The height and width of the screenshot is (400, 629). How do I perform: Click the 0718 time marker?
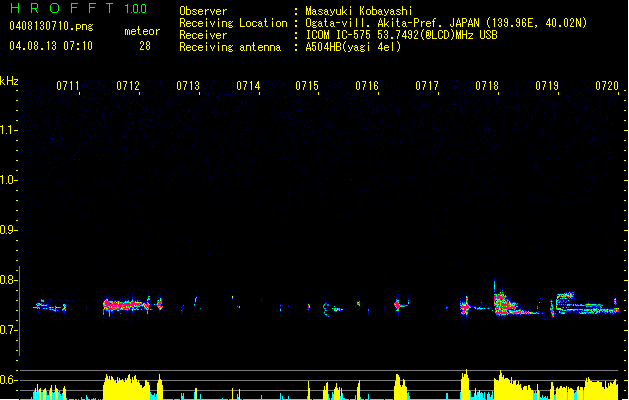(x=487, y=86)
